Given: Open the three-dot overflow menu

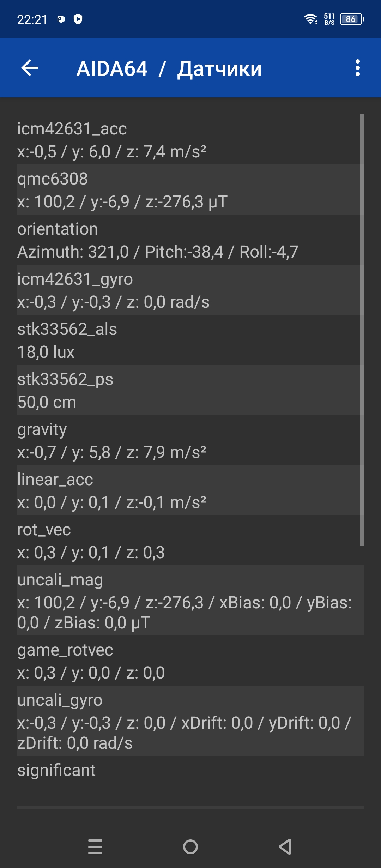Looking at the screenshot, I should tap(357, 68).
